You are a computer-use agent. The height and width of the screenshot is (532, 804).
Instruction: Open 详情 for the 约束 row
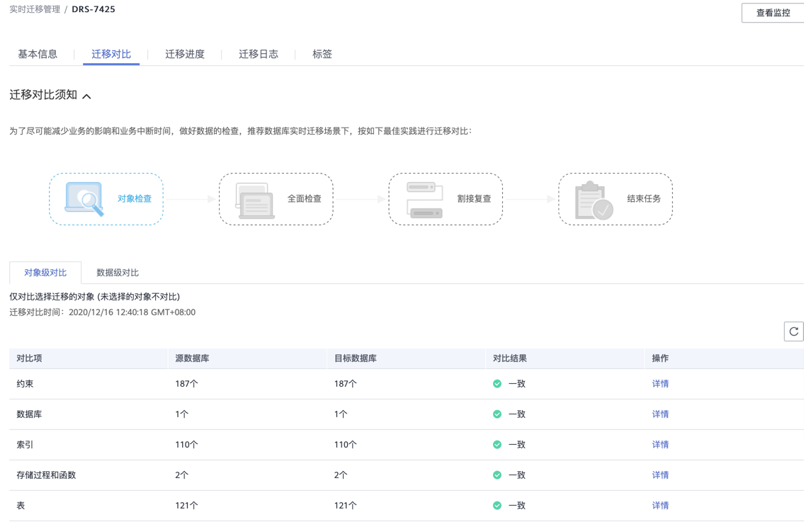tap(660, 384)
